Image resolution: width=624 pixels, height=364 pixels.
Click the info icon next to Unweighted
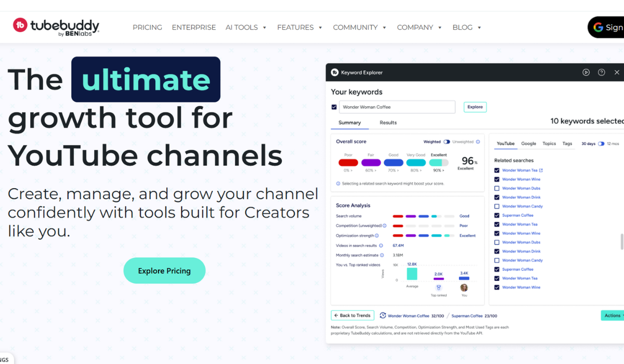click(x=478, y=141)
